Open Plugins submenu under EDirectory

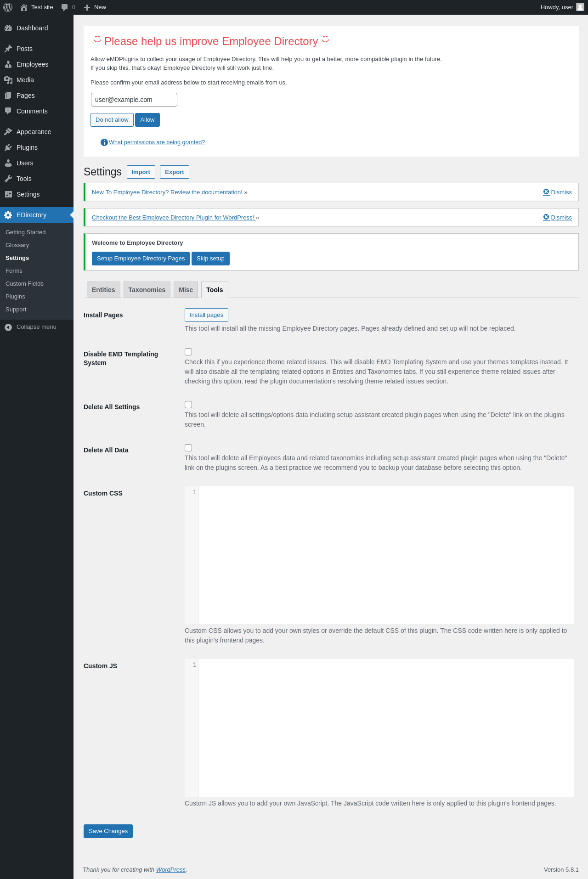pyautogui.click(x=16, y=297)
